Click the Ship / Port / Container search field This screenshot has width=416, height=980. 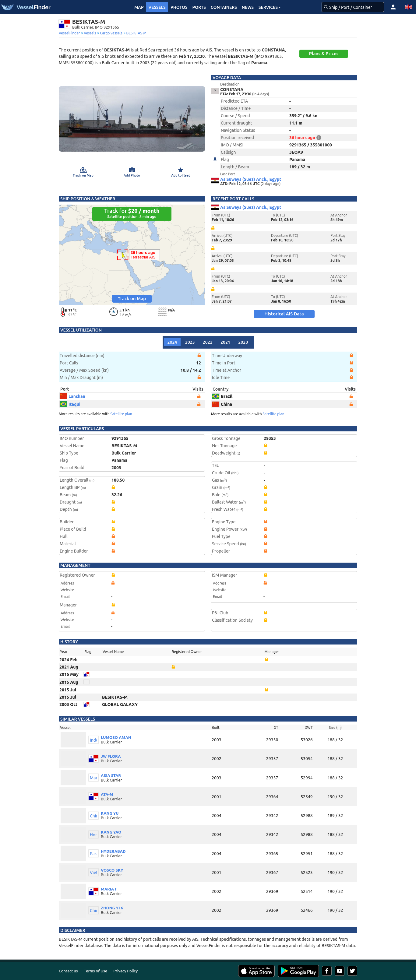pyautogui.click(x=353, y=7)
